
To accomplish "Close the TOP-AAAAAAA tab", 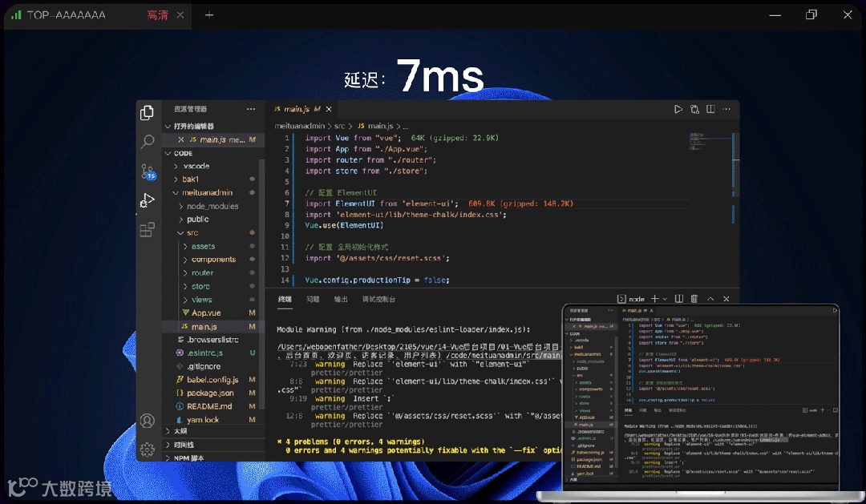I will [180, 15].
